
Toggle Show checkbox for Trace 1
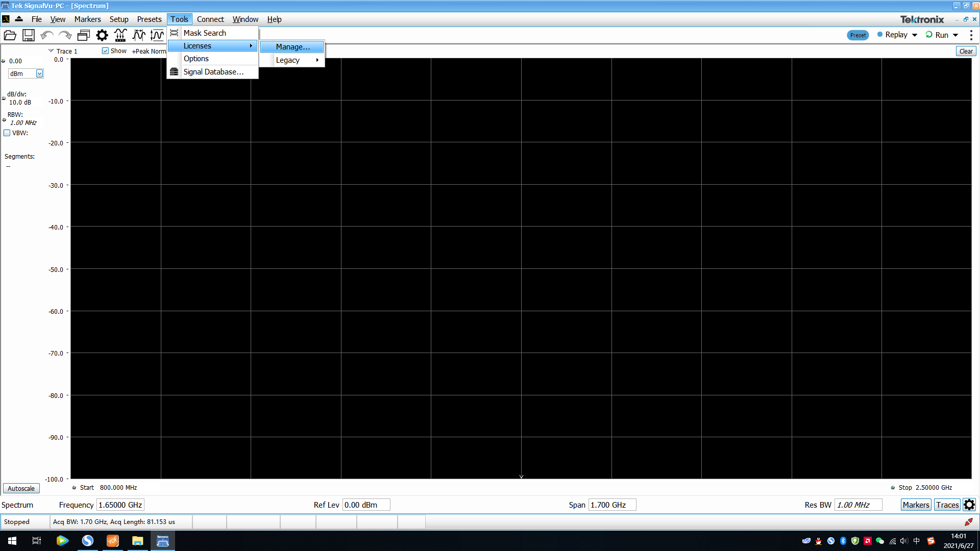(105, 51)
